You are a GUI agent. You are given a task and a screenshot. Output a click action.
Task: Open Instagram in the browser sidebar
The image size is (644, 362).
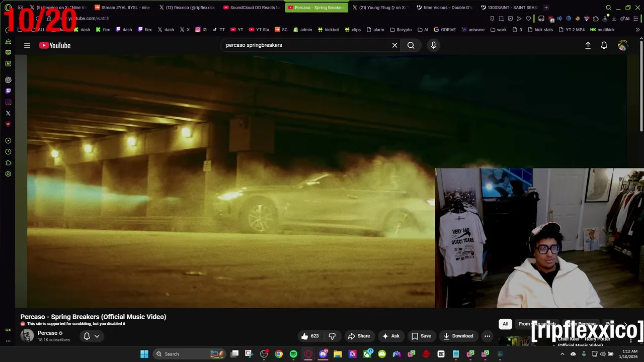[8, 102]
